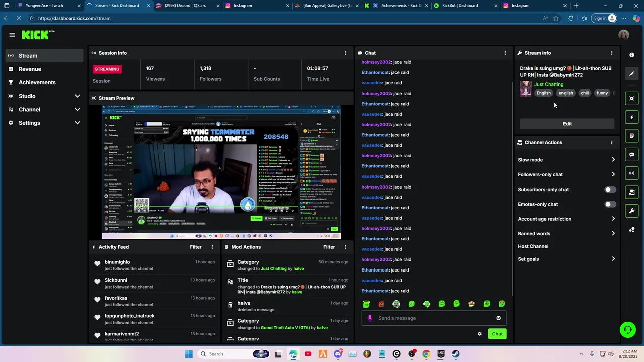
Task: Open the Channel Actions panel three-dot menu
Action: coord(612,142)
